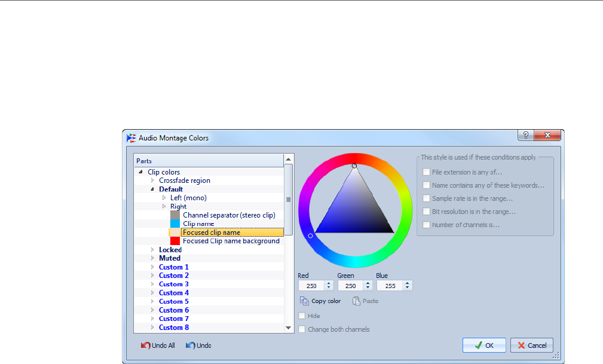This screenshot has height=364, width=603.
Task: Enable Name contains any of these keywords
Action: click(426, 185)
